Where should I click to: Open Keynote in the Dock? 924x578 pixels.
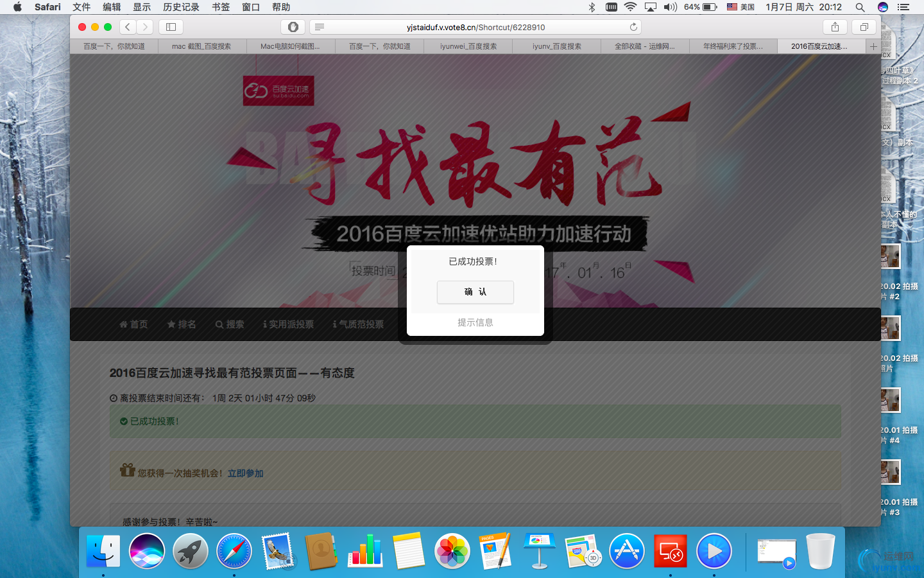coord(540,551)
